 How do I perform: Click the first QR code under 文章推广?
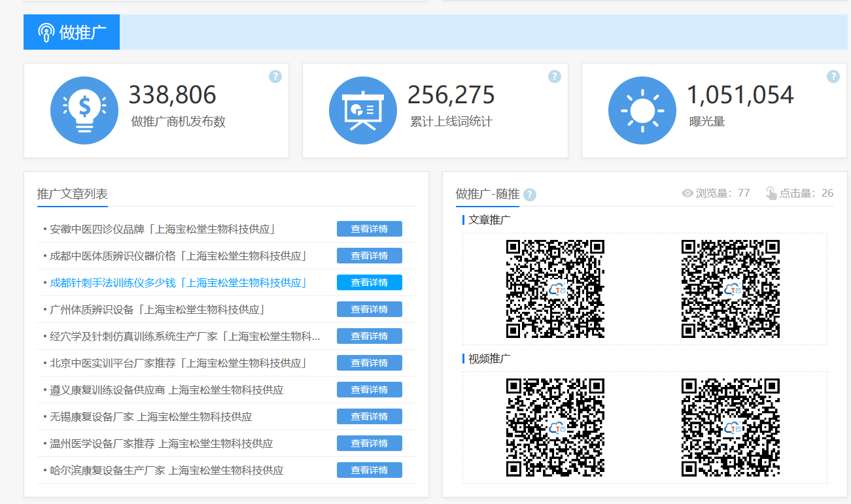(555, 289)
